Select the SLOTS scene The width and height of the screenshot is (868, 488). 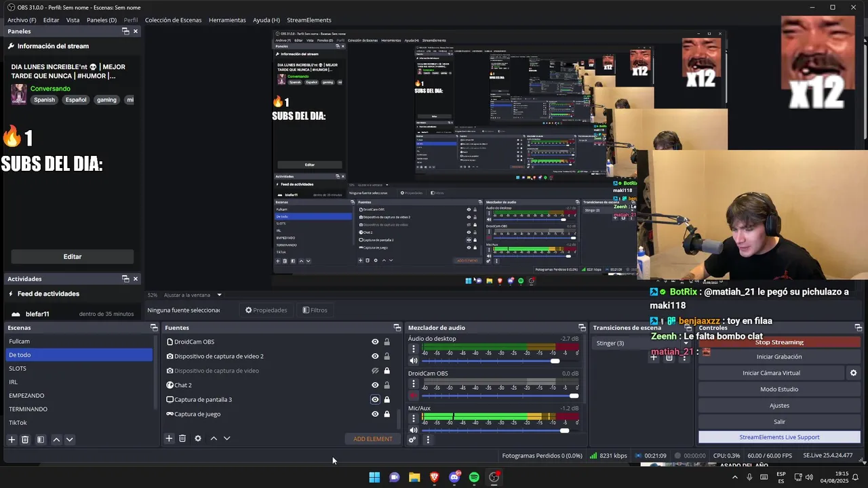tap(79, 369)
